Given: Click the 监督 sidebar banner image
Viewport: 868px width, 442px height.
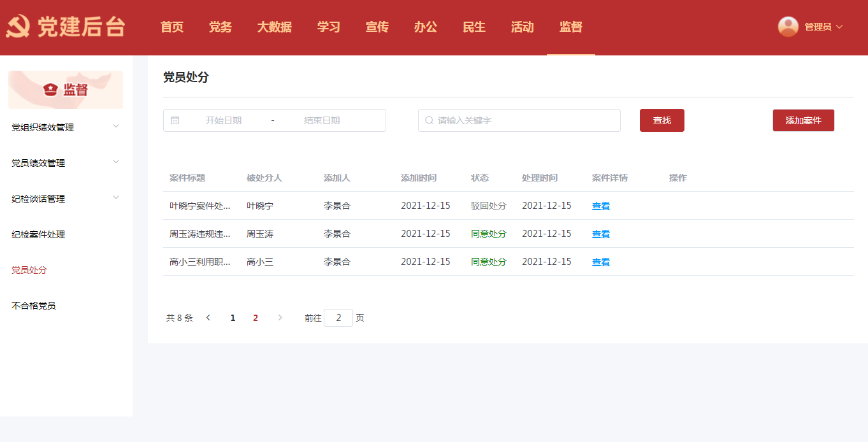Looking at the screenshot, I should click(66, 90).
